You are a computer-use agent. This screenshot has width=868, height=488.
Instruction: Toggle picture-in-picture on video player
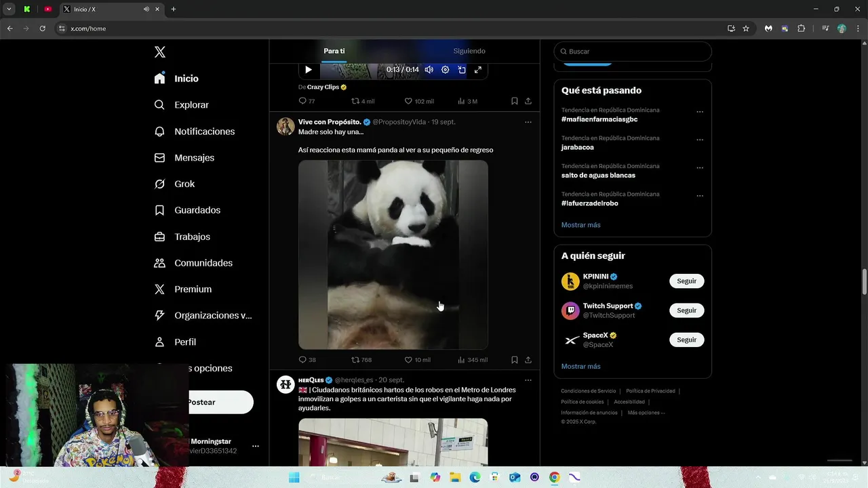point(462,69)
